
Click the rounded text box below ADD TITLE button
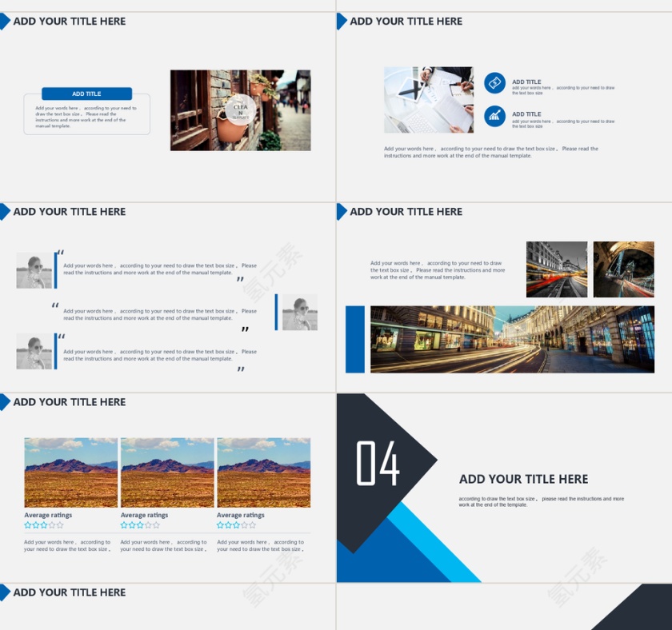(86, 118)
